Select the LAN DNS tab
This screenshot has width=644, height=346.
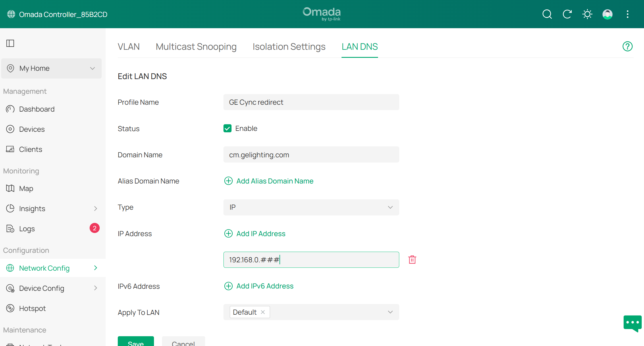[360, 47]
